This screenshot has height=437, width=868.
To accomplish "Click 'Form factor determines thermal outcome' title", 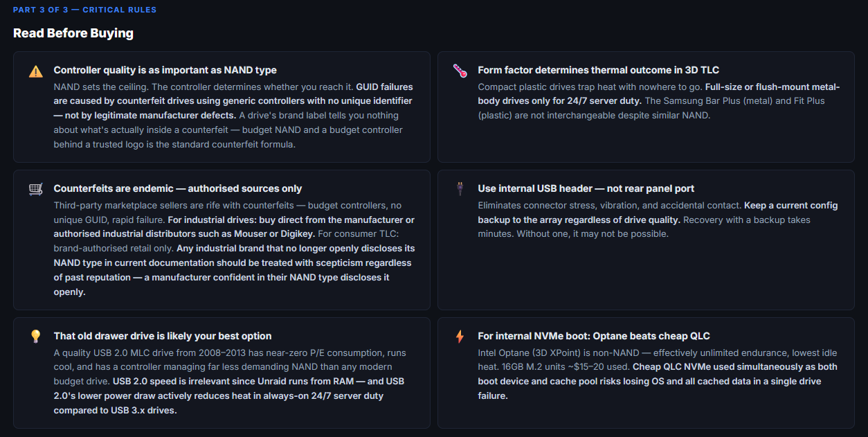I will (599, 70).
